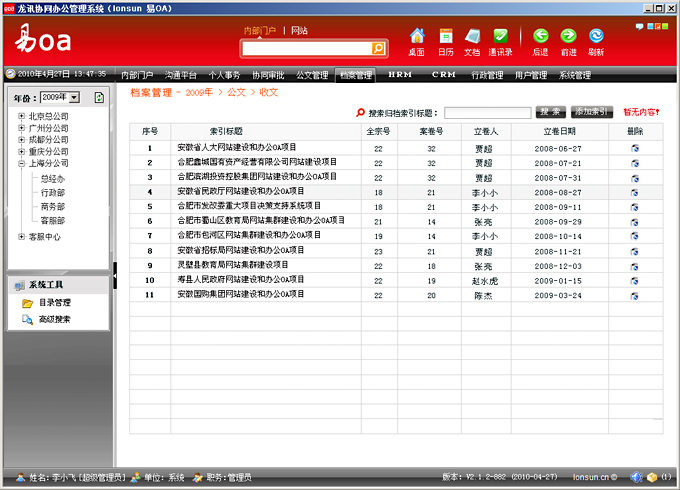
Task: Collapse 上海分公司 tree node
Action: click(21, 163)
